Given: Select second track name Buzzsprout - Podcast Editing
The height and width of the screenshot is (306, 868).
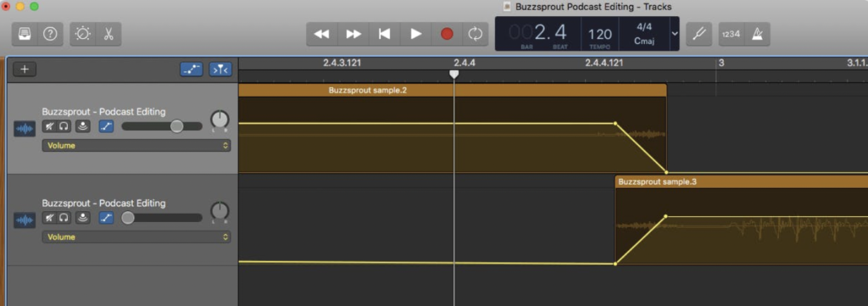Looking at the screenshot, I should [x=103, y=203].
